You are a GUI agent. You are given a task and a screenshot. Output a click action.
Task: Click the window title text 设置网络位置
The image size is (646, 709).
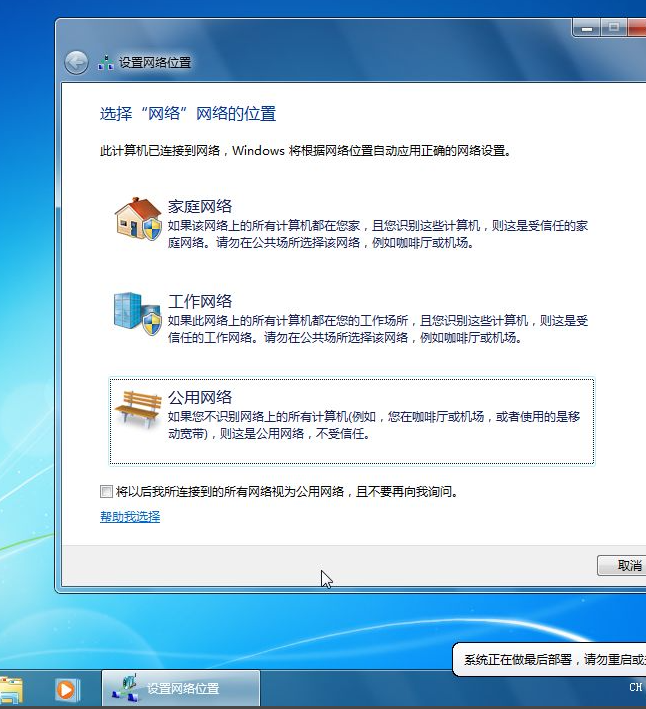155,63
